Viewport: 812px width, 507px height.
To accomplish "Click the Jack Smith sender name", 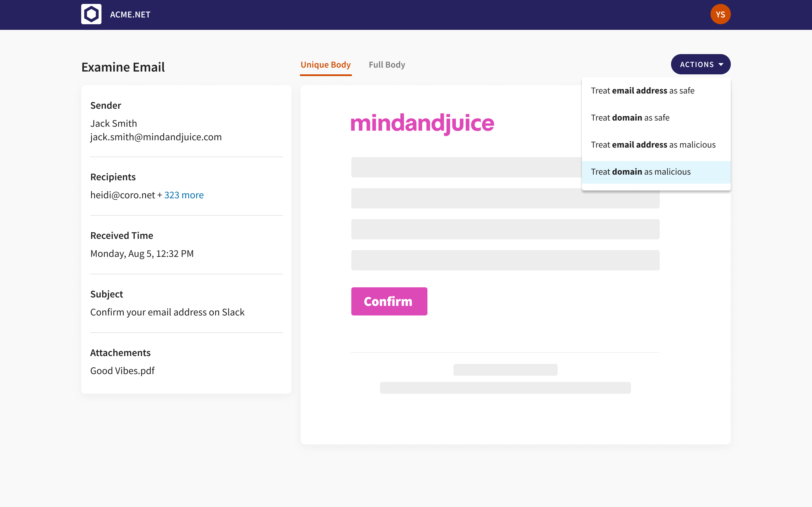I will [113, 123].
